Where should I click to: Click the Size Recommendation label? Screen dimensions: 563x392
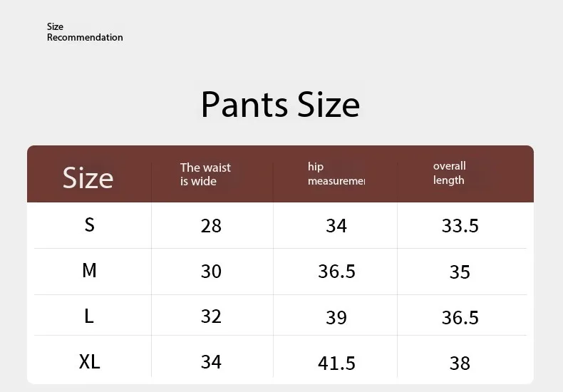tap(84, 32)
